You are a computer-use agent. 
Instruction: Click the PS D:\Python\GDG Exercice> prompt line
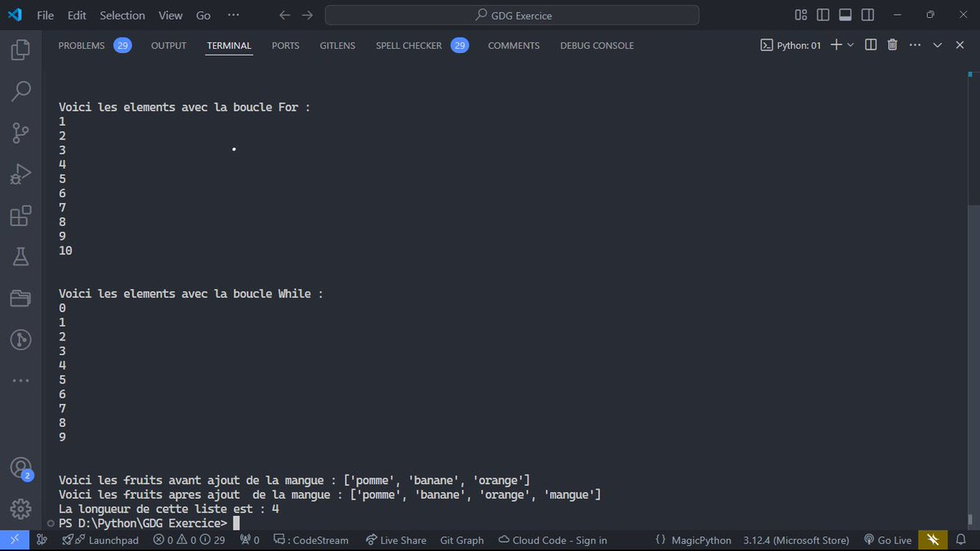pos(143,522)
